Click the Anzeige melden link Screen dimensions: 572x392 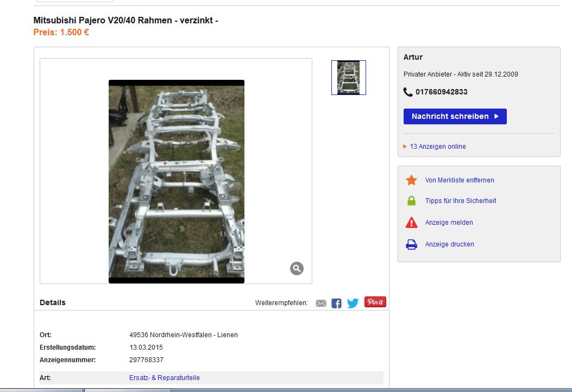point(449,223)
